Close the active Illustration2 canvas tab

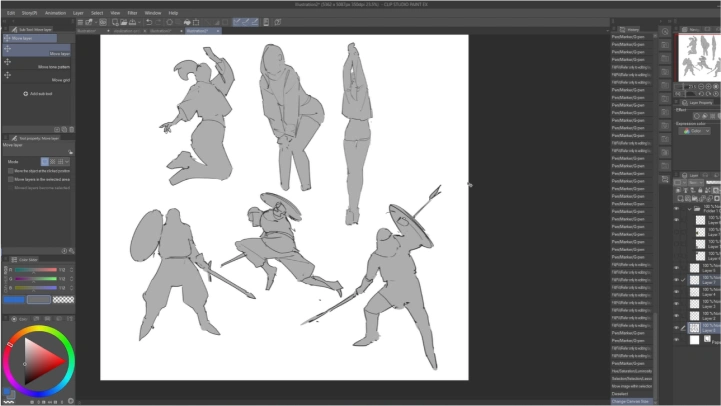coord(217,31)
